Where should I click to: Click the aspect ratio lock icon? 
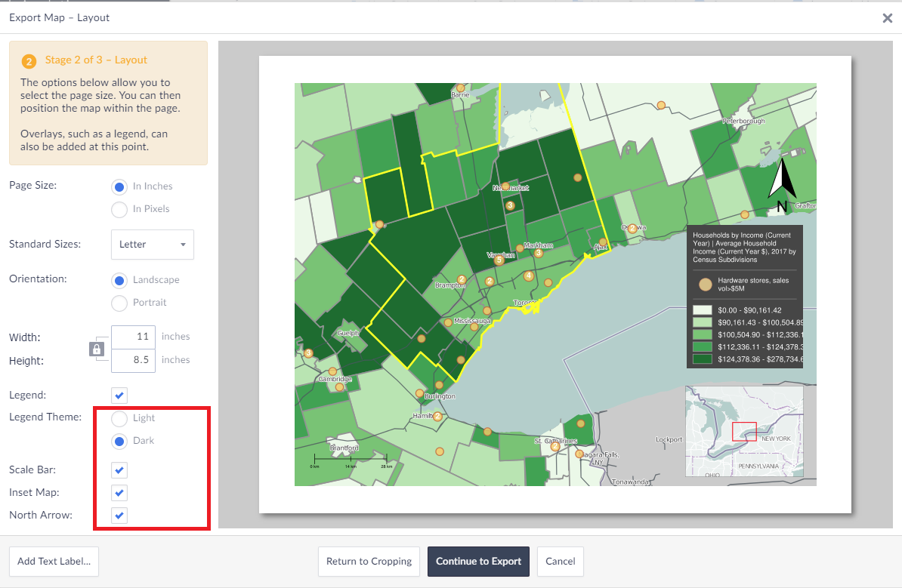point(97,349)
